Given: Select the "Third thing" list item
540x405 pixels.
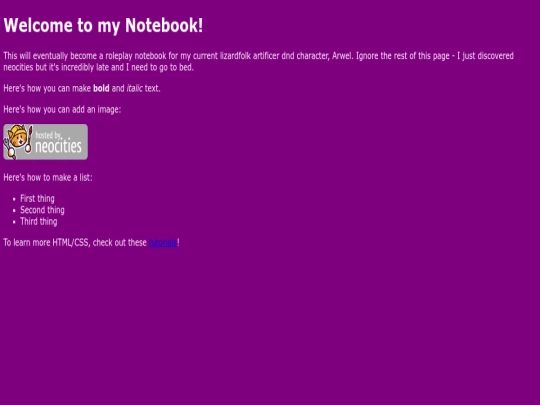Looking at the screenshot, I should [x=39, y=221].
